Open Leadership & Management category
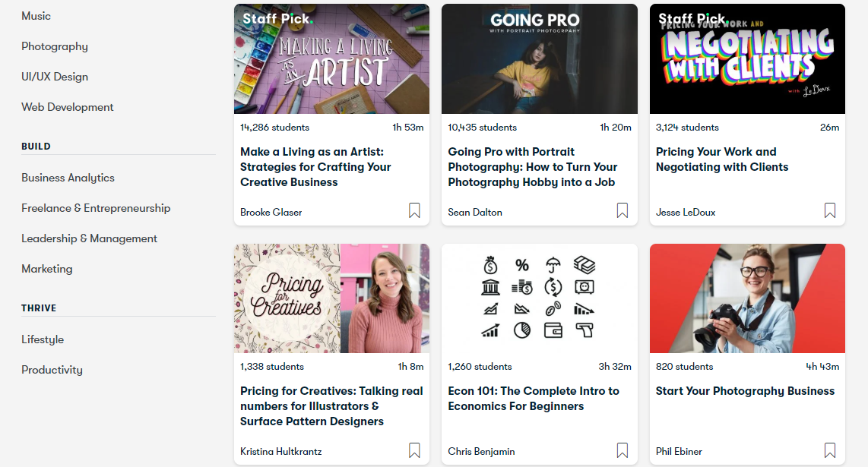This screenshot has height=467, width=868. [89, 238]
